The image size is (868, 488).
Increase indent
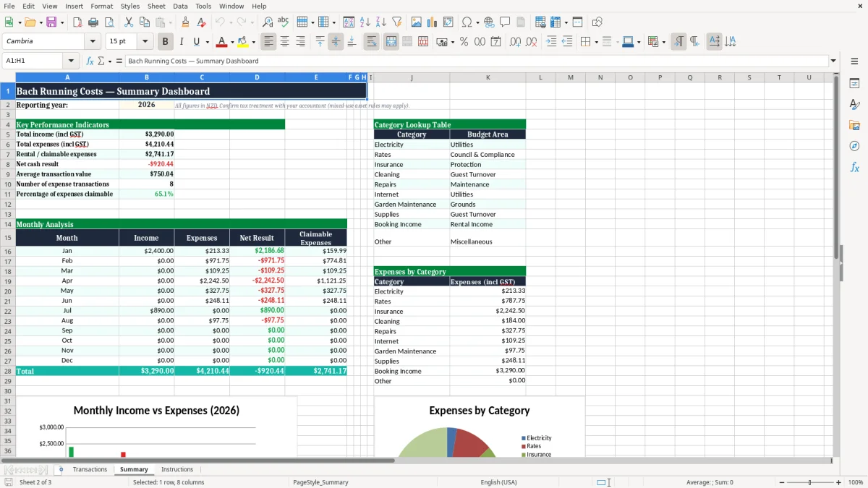[551, 42]
